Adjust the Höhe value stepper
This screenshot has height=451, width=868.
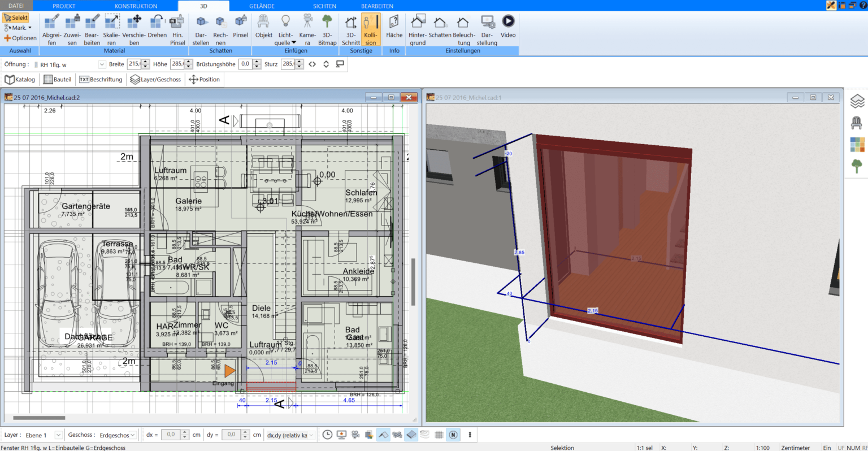pyautogui.click(x=189, y=64)
